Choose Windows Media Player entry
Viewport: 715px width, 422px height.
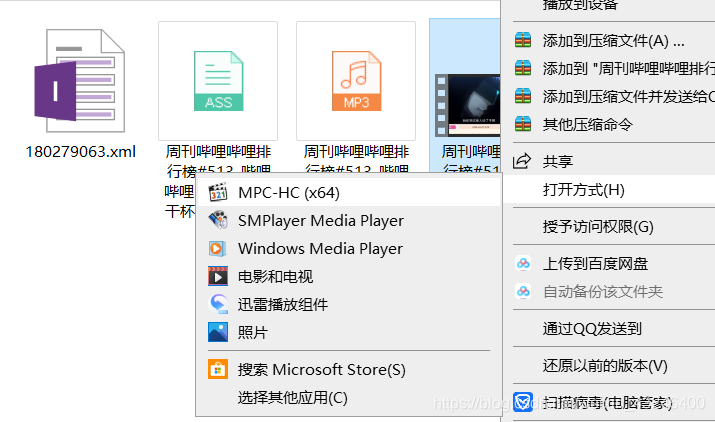(x=349, y=249)
